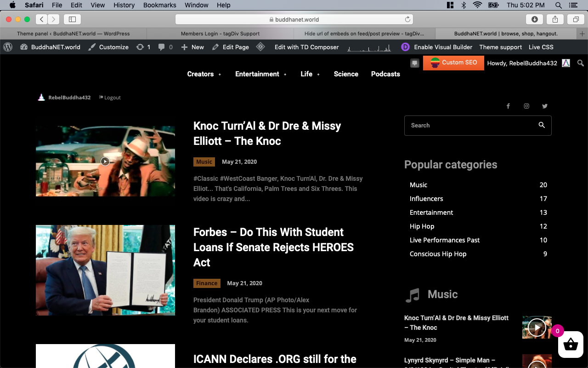Viewport: 588px width, 368px height.
Task: Open the macOS Notification Center icon
Action: (573, 5)
